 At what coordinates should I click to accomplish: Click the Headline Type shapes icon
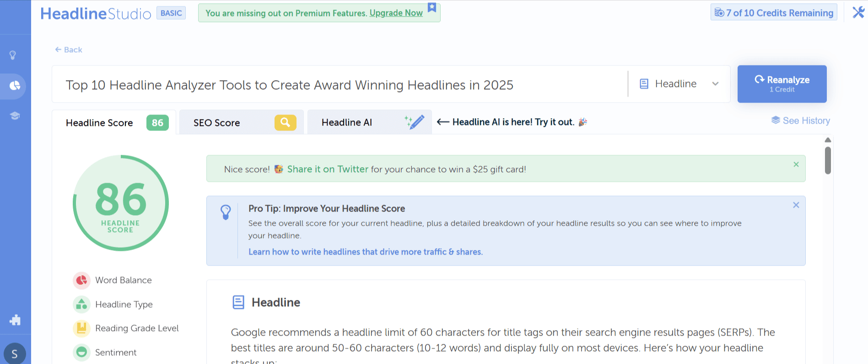[81, 304]
